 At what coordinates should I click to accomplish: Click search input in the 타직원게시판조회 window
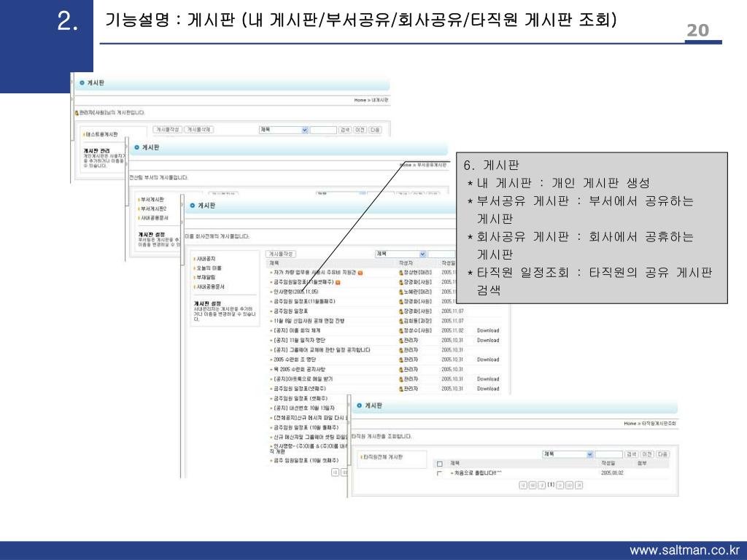tap(609, 454)
